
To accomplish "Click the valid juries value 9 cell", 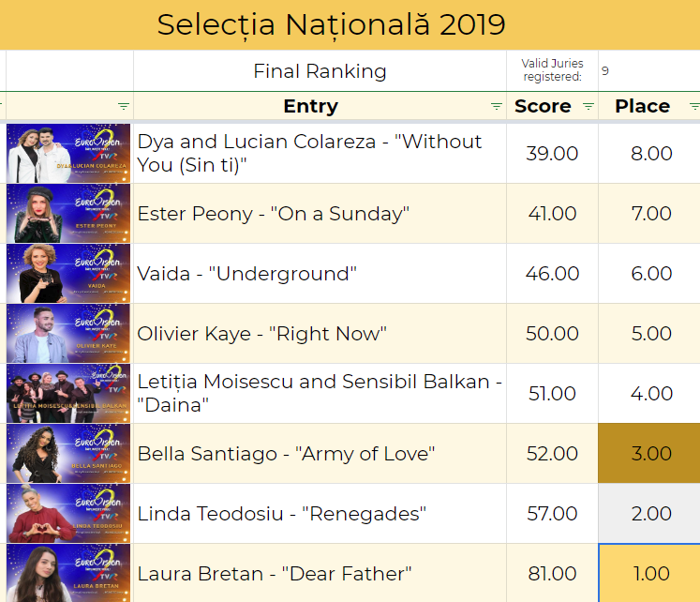I will (649, 71).
